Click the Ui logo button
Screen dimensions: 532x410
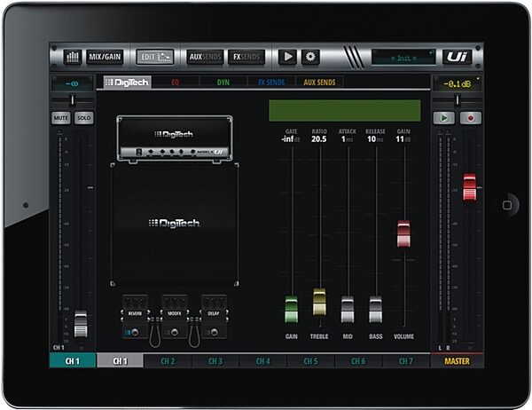pyautogui.click(x=457, y=57)
